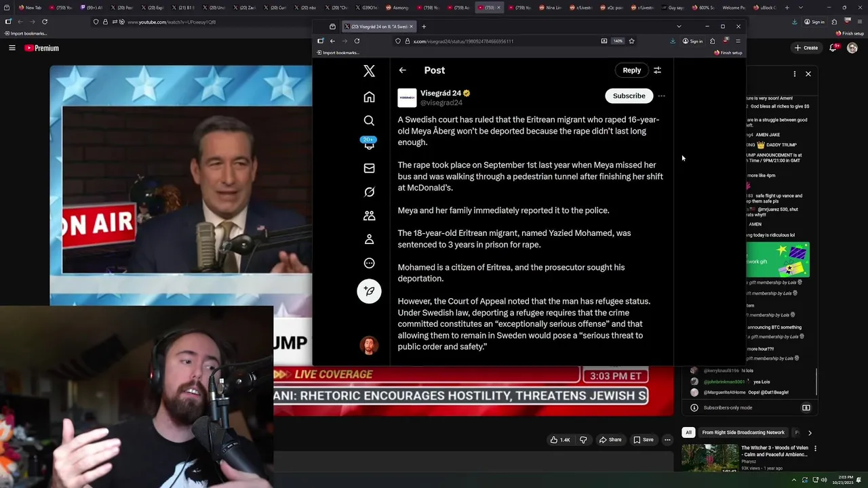
Task: Go back using the Post arrow
Action: (x=402, y=70)
